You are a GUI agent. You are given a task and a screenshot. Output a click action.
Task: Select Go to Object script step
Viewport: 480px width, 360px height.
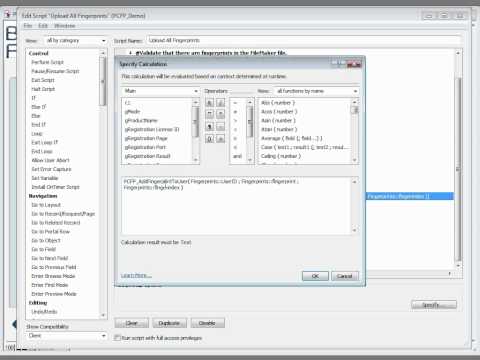[x=46, y=240]
